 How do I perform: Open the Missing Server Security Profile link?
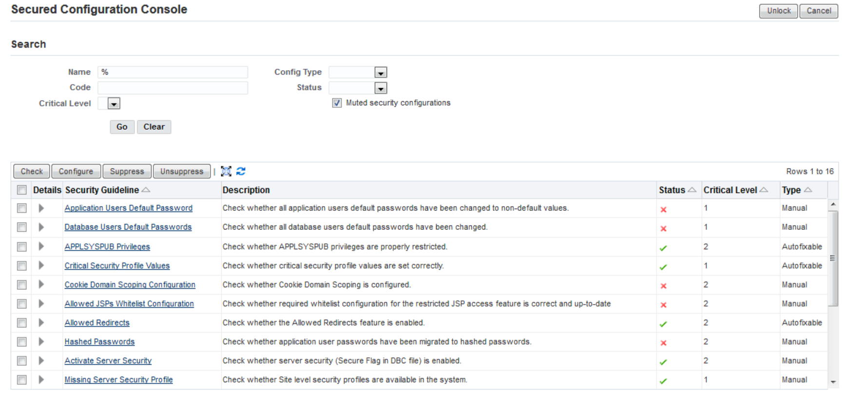(118, 380)
